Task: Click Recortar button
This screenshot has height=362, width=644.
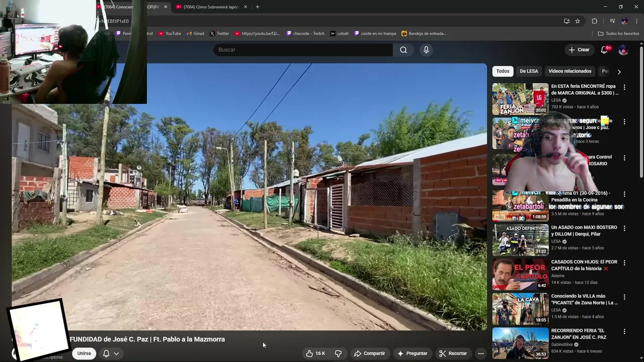Action: click(x=453, y=353)
